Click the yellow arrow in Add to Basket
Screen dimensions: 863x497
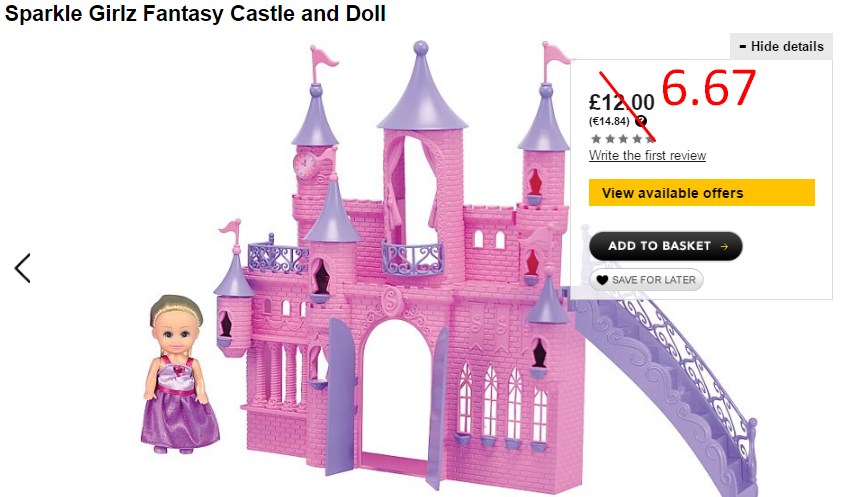coord(724,247)
